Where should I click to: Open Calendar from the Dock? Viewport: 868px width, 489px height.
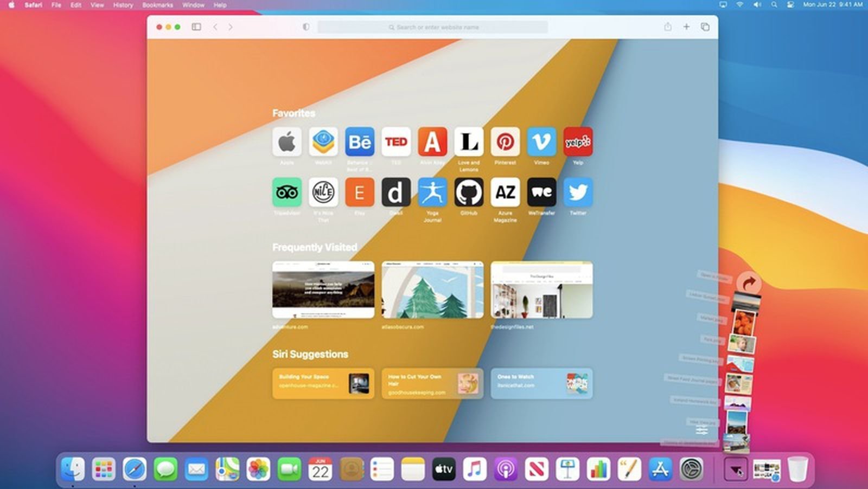click(x=320, y=469)
